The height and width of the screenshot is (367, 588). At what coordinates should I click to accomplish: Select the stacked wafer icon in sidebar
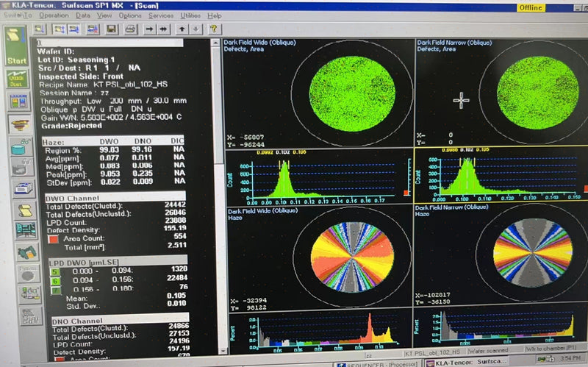(x=20, y=124)
